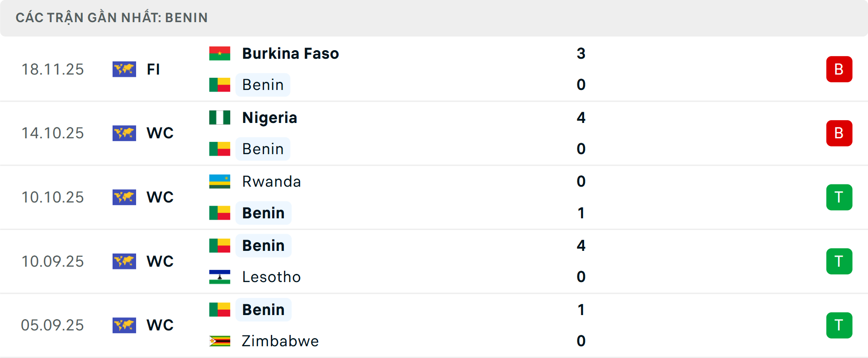Click the green T badge for Zimbabwe match
Screen dimensions: 868x358
(839, 325)
